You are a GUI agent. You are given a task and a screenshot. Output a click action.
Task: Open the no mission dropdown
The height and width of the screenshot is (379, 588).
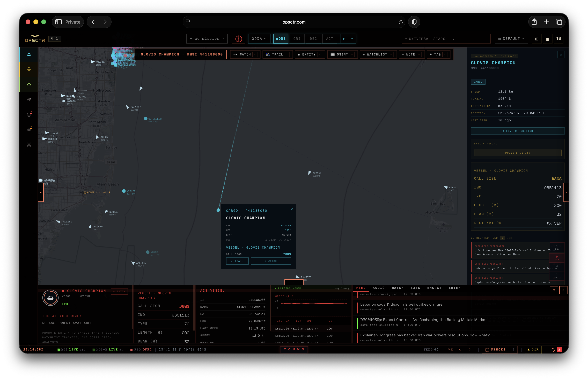207,39
